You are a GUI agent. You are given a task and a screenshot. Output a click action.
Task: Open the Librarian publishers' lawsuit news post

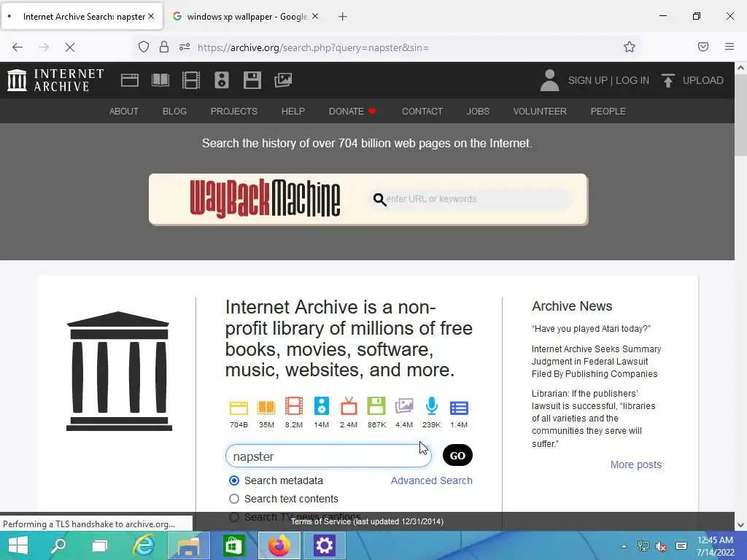pos(594,419)
